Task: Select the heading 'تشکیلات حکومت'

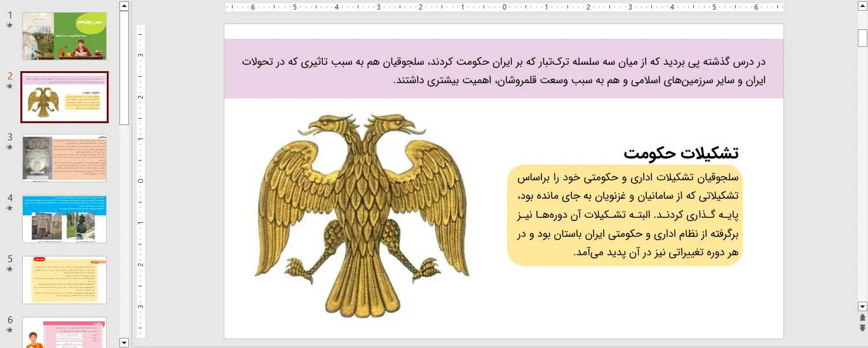Action: coord(681,153)
